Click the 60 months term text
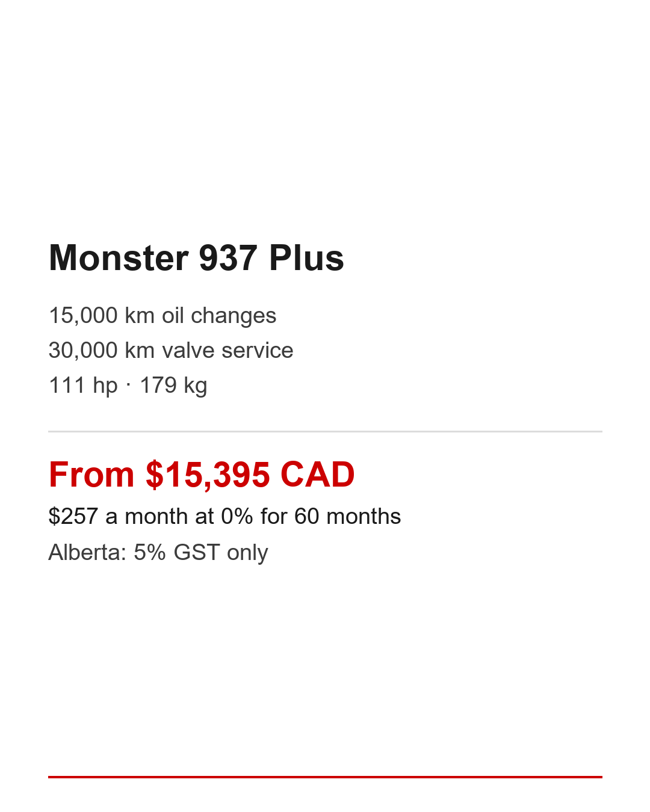The image size is (650, 812). tap(347, 517)
